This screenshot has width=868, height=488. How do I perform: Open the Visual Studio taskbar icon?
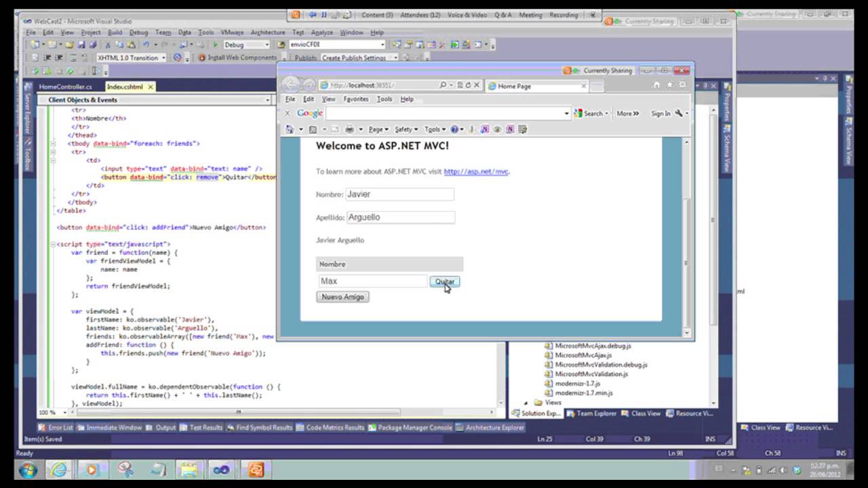221,469
